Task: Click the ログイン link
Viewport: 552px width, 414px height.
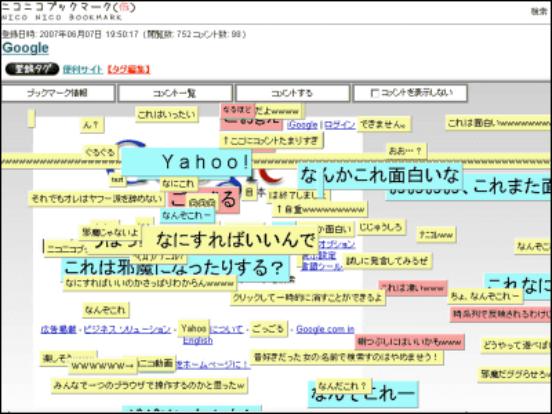Action: 340,125
